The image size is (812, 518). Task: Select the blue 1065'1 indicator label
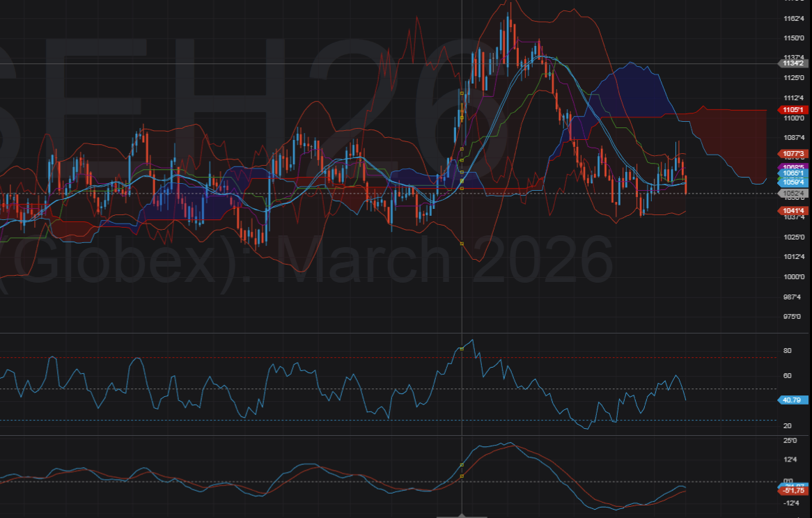pos(793,175)
